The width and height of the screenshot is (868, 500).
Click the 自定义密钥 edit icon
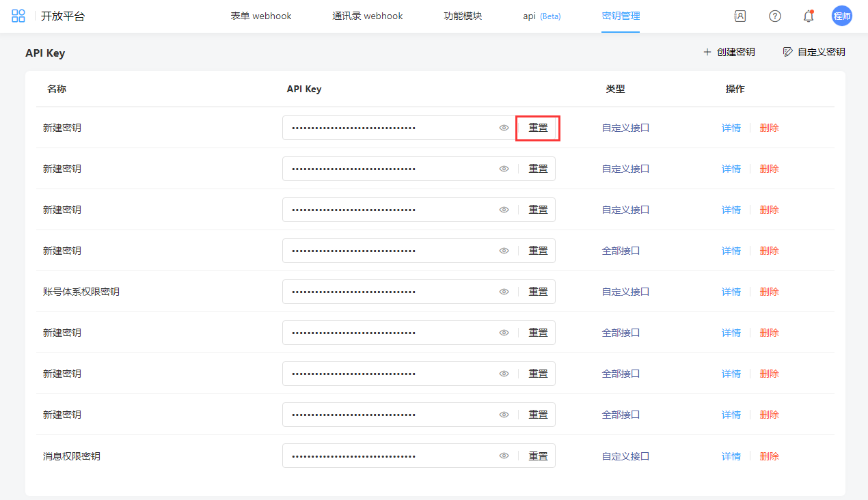coord(788,52)
